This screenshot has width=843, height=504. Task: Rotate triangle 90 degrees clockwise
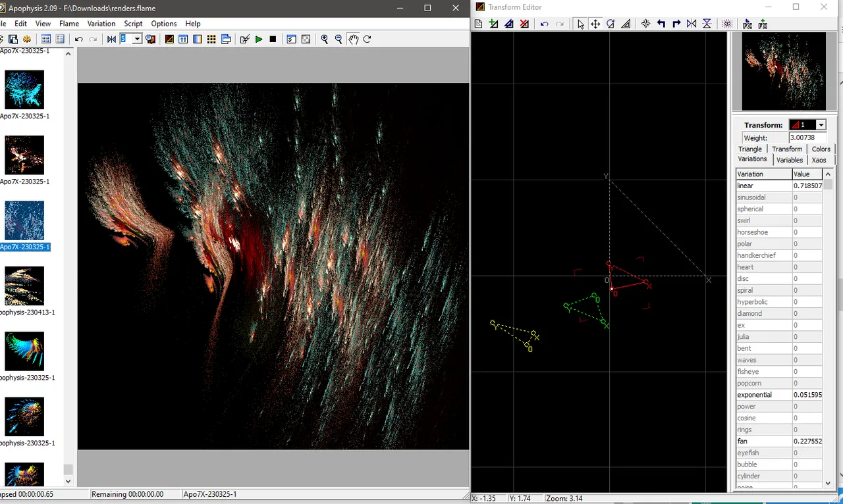click(676, 24)
